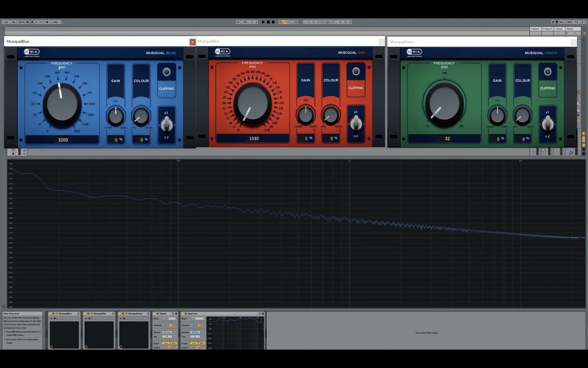Screen dimensions: 588x368
Task: Open the Master device Block size dropdown
Action: point(170,319)
